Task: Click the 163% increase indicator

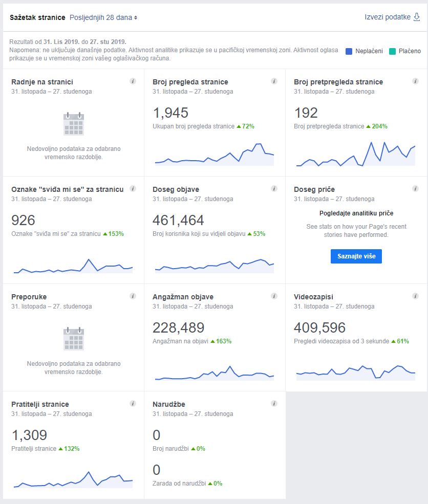Action: [221, 341]
